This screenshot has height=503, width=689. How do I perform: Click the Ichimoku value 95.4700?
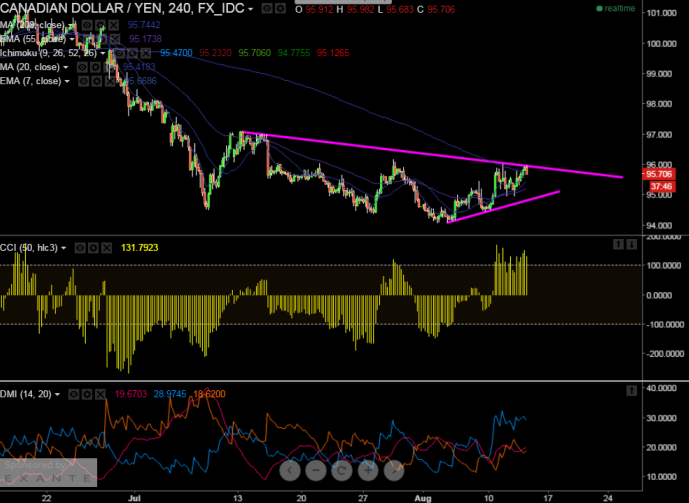tap(176, 53)
